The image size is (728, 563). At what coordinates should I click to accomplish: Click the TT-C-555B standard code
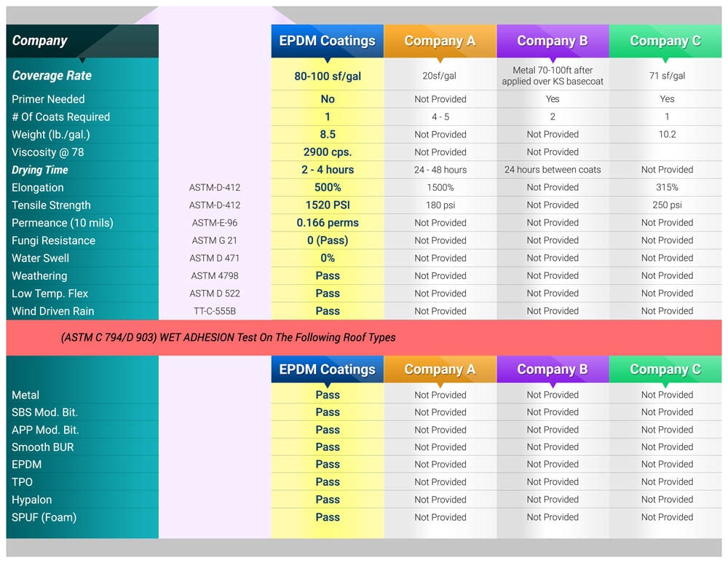pos(215,311)
